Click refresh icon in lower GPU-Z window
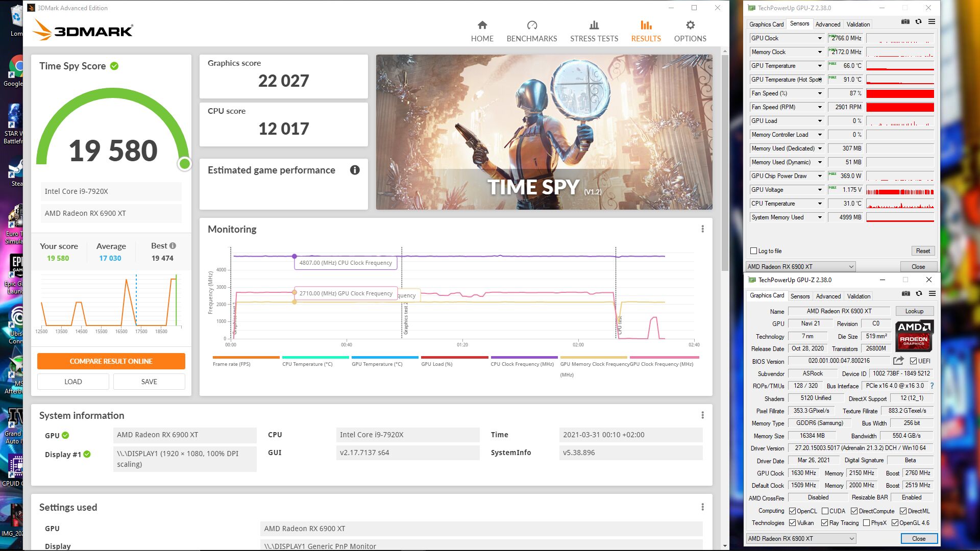 pyautogui.click(x=919, y=294)
